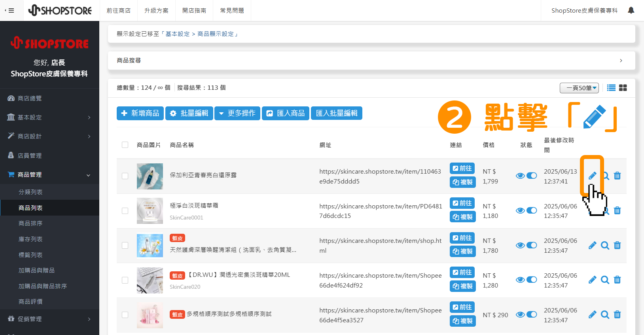
Task: Open notifications with the bell icon
Action: tap(631, 10)
